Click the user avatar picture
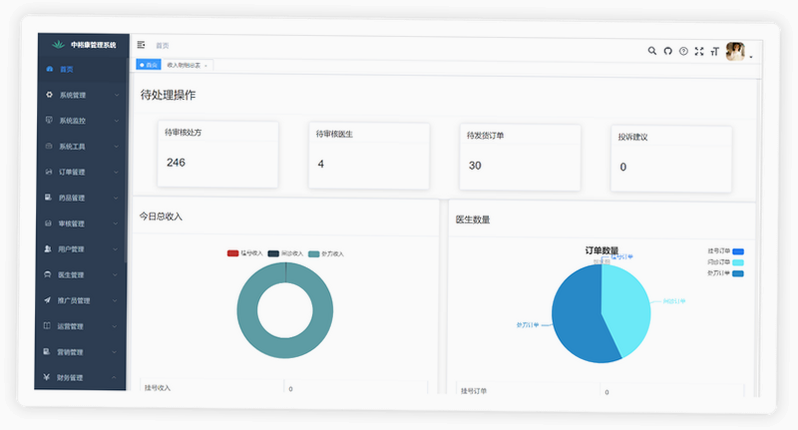The image size is (798, 430). pyautogui.click(x=735, y=51)
